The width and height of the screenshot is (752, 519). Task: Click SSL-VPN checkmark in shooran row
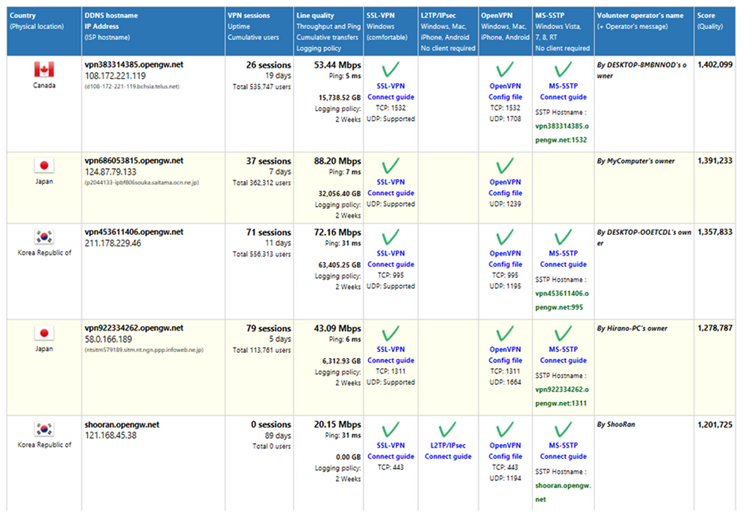(390, 429)
